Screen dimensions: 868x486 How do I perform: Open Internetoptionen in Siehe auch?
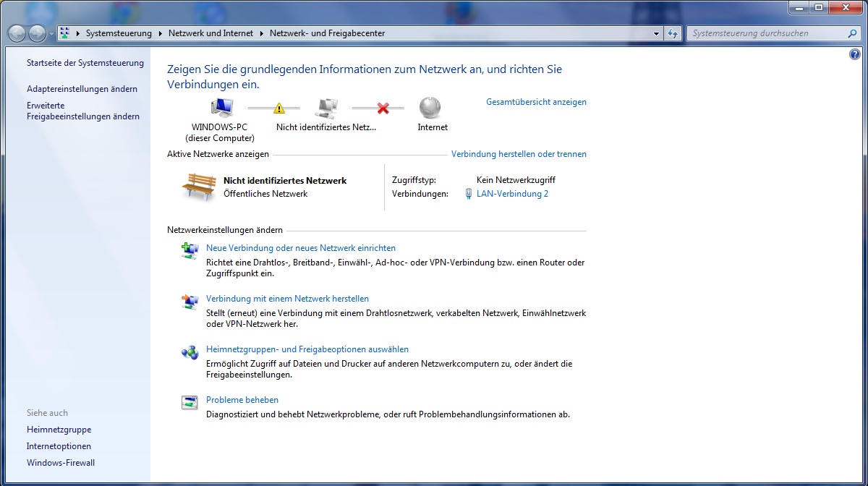pos(59,446)
